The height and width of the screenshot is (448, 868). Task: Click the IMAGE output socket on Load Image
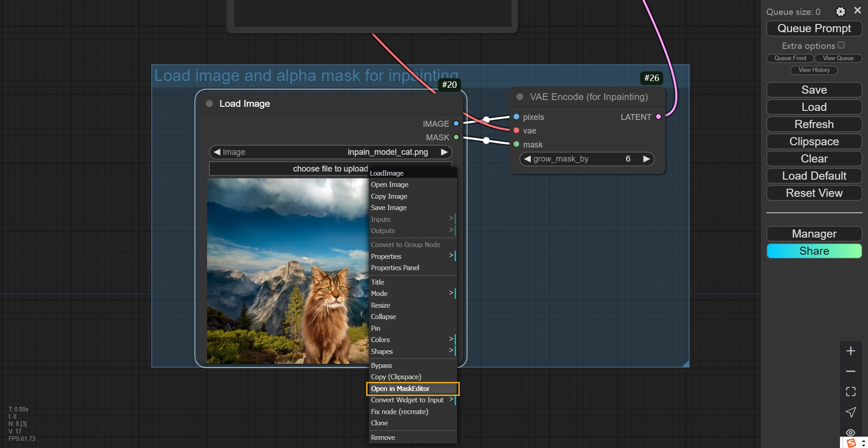coord(456,124)
